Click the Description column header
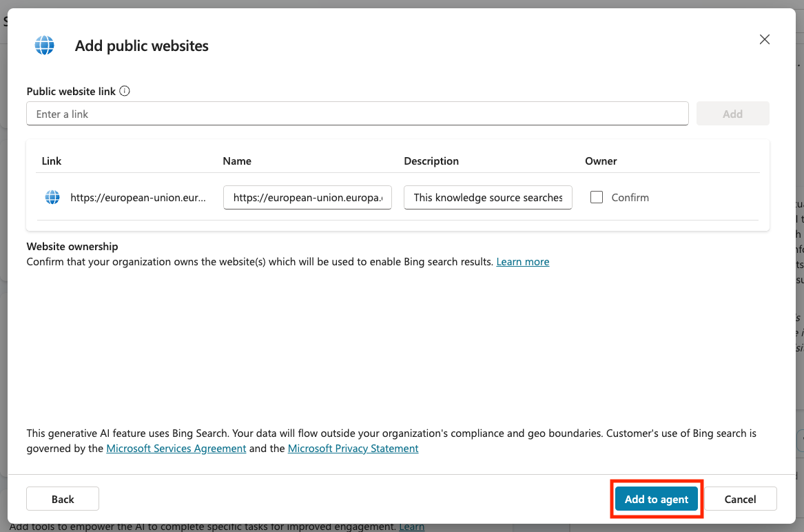This screenshot has width=804, height=532. click(431, 161)
